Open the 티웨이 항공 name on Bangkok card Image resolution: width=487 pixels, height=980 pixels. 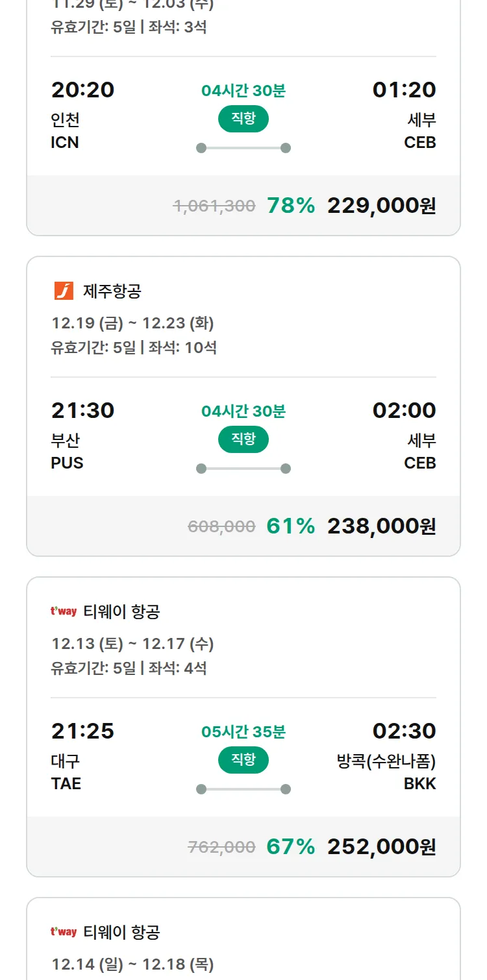(x=121, y=611)
